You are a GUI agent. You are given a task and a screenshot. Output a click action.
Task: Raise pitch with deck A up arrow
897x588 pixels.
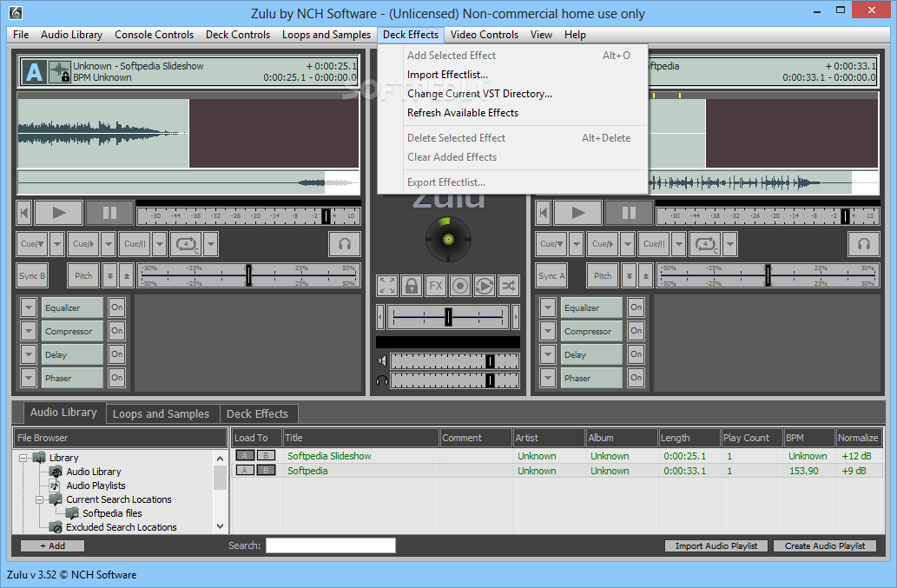tap(127, 275)
